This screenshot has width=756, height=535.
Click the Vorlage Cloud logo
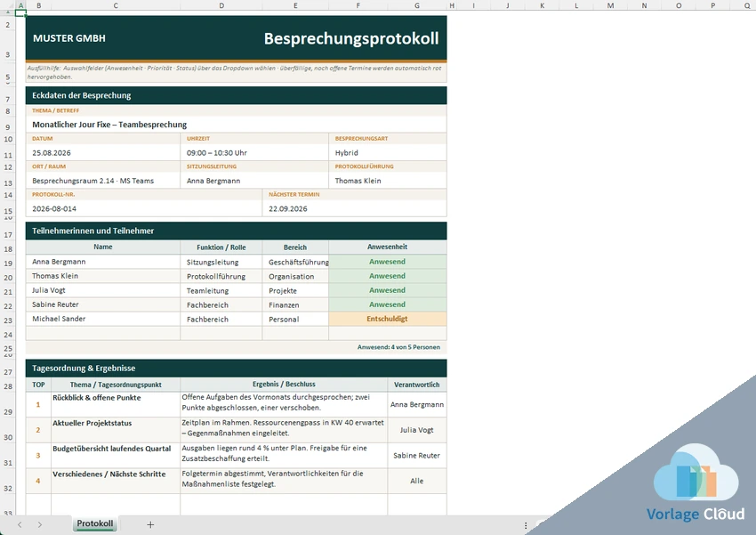click(x=696, y=484)
